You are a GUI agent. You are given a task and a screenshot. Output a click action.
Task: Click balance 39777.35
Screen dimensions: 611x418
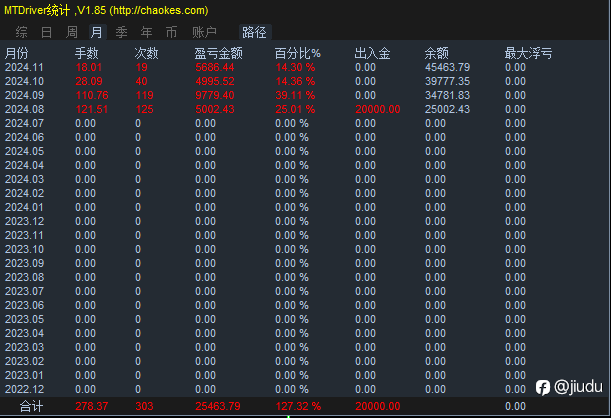click(x=447, y=81)
